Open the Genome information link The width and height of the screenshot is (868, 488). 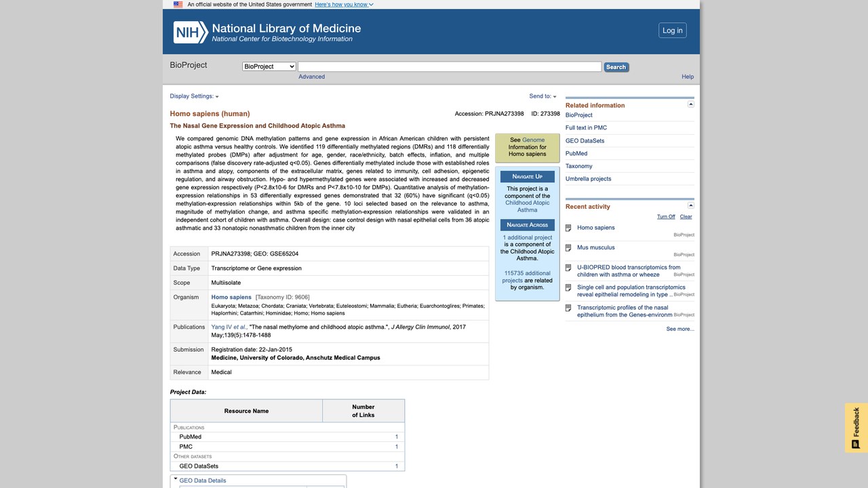pyautogui.click(x=534, y=140)
